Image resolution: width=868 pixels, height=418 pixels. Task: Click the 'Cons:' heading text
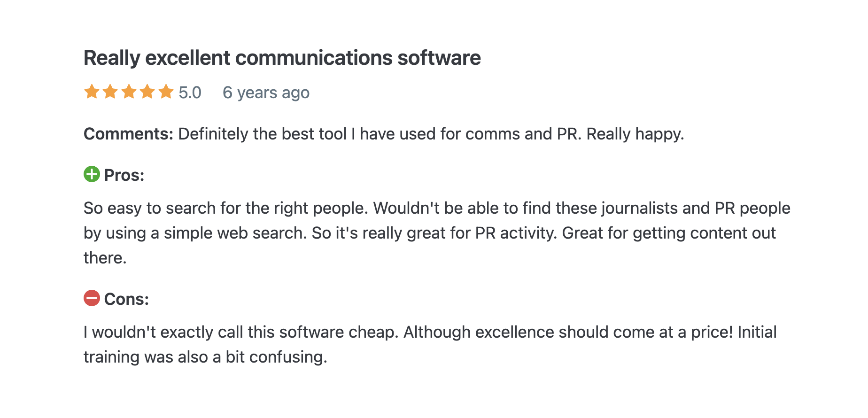tap(126, 299)
